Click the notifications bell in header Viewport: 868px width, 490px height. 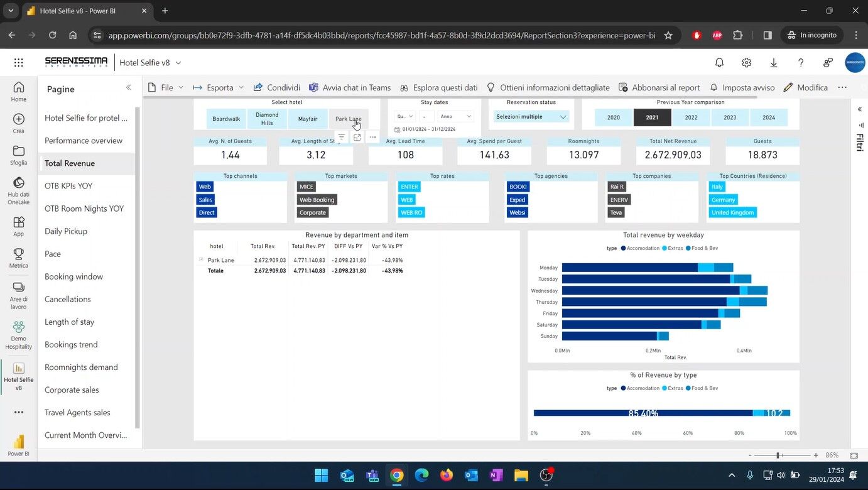[719, 63]
